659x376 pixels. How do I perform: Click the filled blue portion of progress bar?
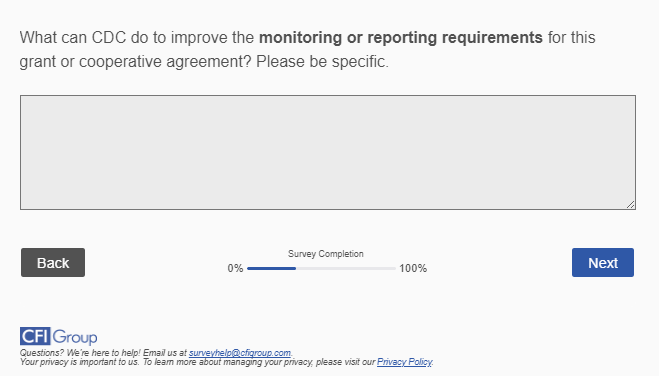tap(272, 268)
